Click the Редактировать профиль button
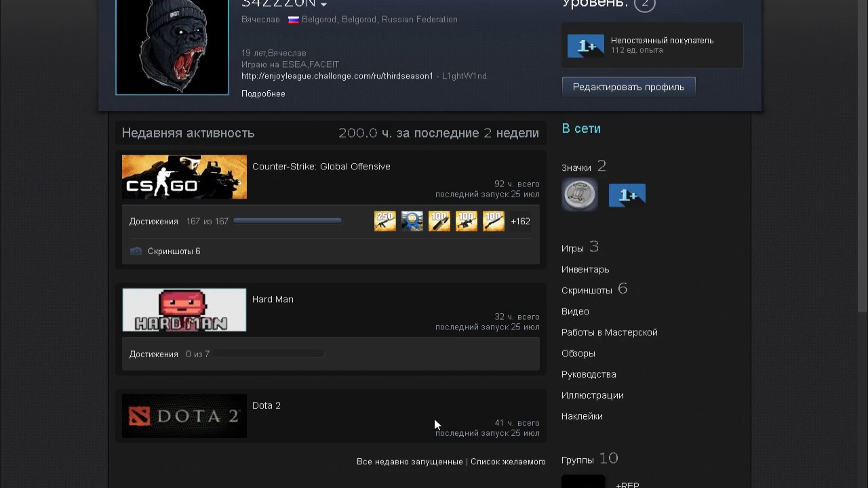The width and height of the screenshot is (868, 488). click(x=629, y=87)
